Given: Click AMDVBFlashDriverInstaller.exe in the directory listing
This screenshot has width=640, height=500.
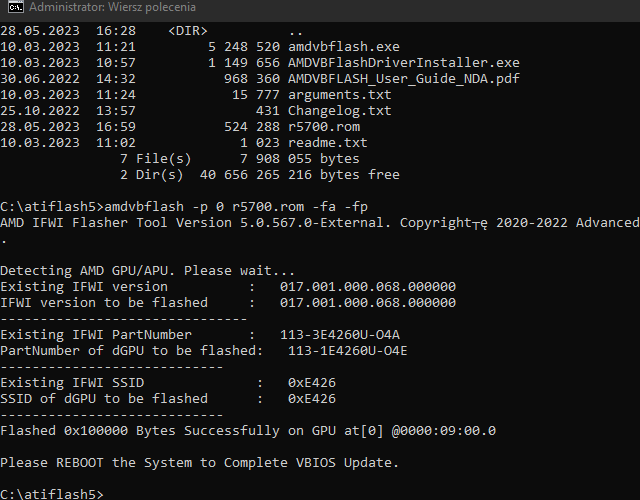Looking at the screenshot, I should (x=404, y=62).
